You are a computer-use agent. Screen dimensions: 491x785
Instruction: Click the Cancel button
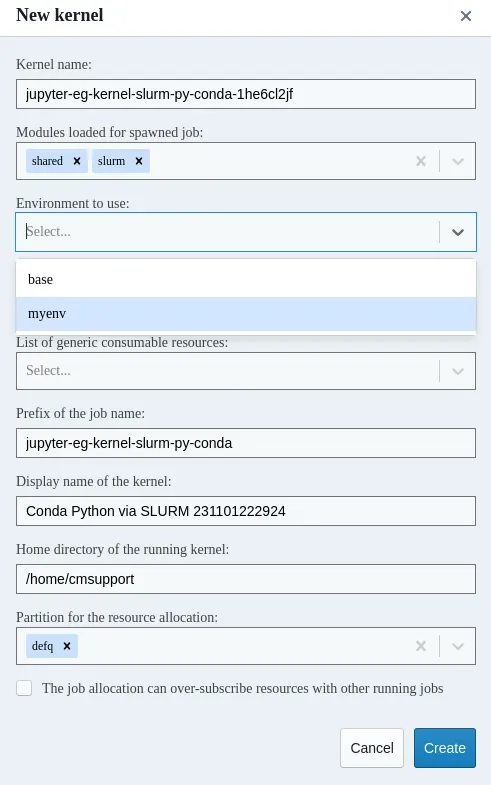coord(372,748)
